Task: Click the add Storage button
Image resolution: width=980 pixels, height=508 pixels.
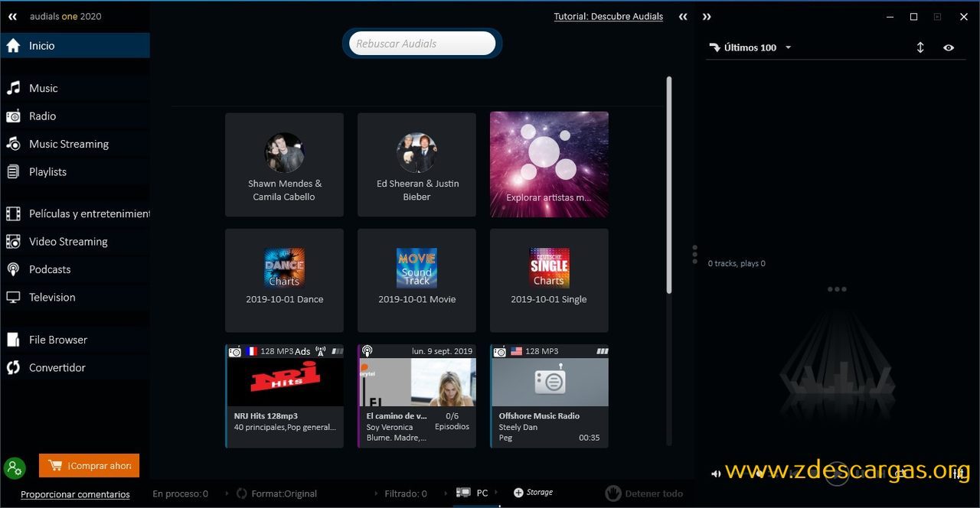Action: (x=533, y=493)
